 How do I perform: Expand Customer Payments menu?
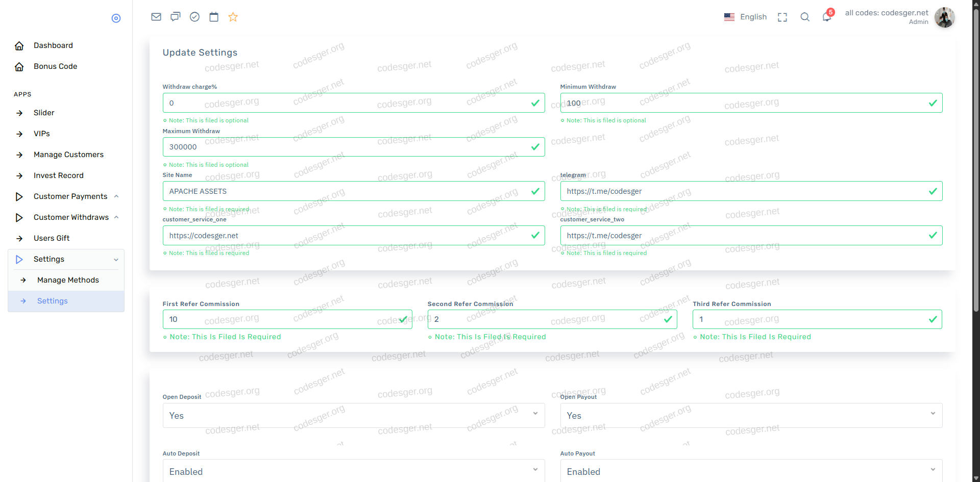coord(70,196)
